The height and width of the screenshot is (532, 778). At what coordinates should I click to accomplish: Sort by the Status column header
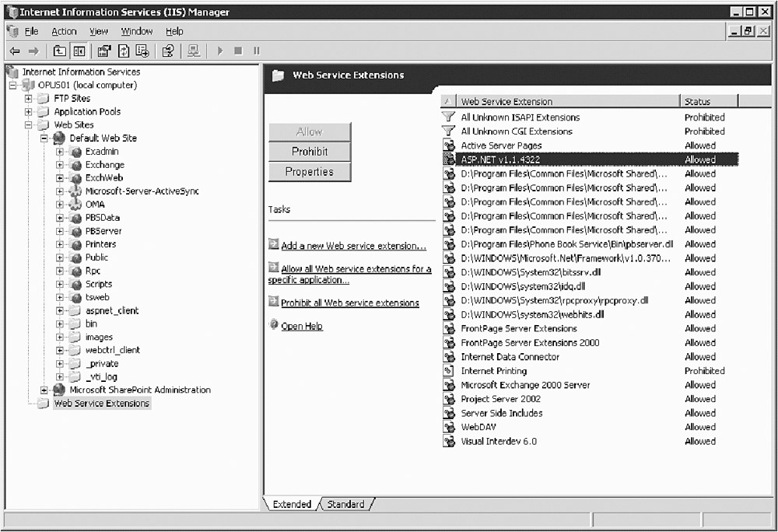click(x=707, y=101)
